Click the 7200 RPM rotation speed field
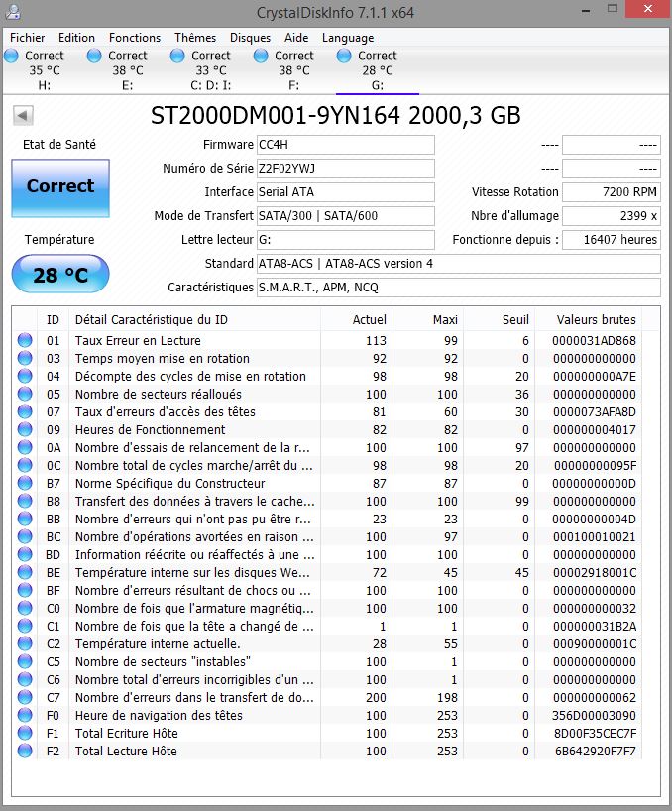Viewport: 672px width, 811px height. [611, 192]
